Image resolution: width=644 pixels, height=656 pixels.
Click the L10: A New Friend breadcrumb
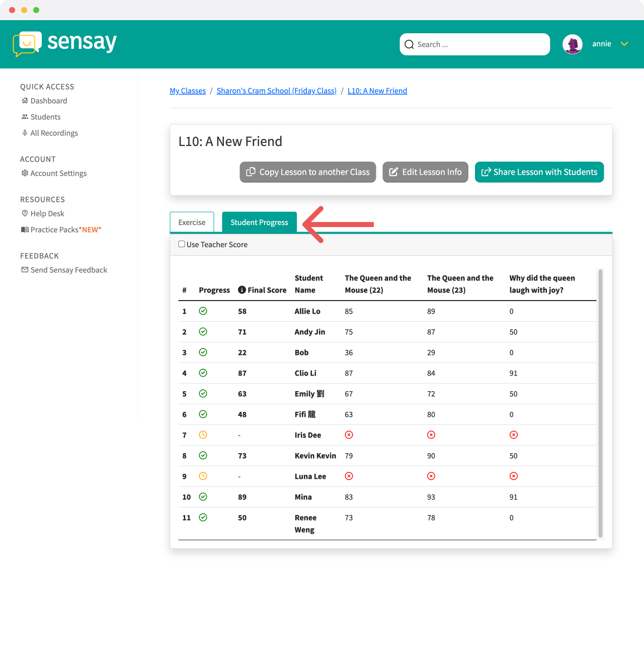click(x=377, y=91)
